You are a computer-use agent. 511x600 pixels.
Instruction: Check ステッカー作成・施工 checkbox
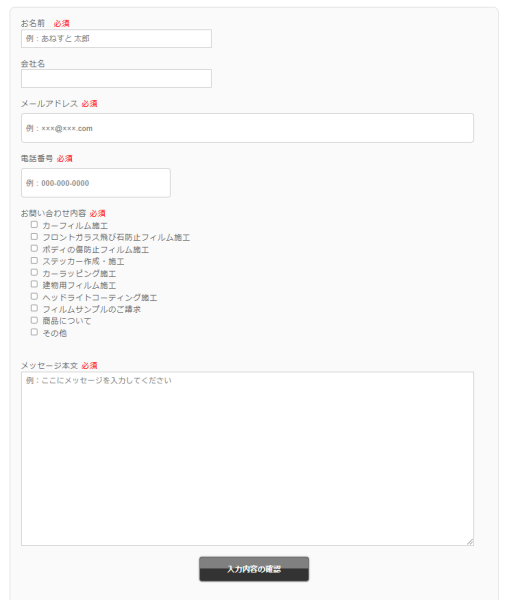tap(34, 261)
